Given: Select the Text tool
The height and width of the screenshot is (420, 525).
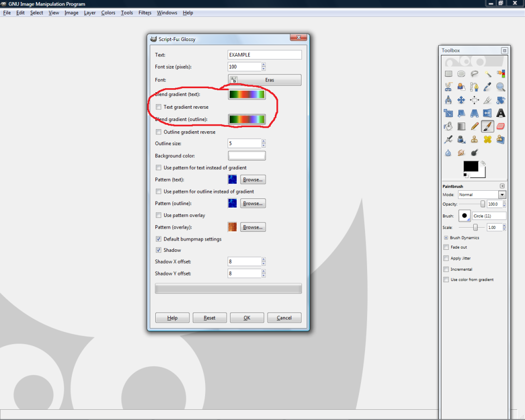Looking at the screenshot, I should [x=500, y=113].
